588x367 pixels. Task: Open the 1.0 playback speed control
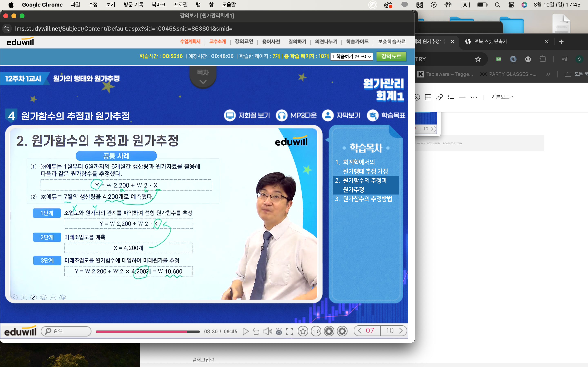[316, 331]
